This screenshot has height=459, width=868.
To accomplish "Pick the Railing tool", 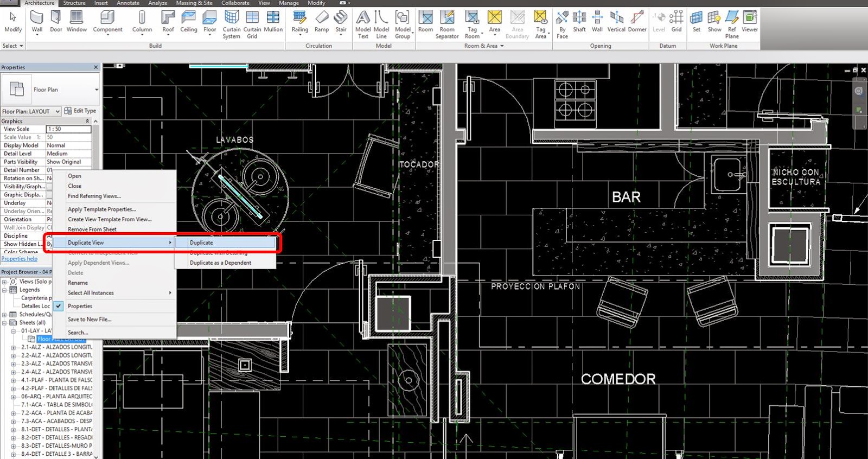I will pyautogui.click(x=299, y=24).
